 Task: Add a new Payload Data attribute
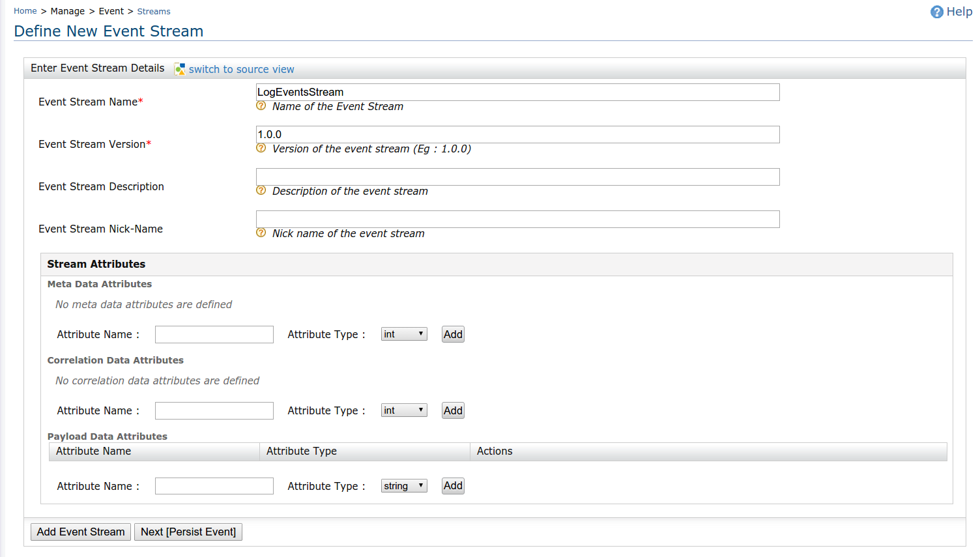(x=453, y=485)
